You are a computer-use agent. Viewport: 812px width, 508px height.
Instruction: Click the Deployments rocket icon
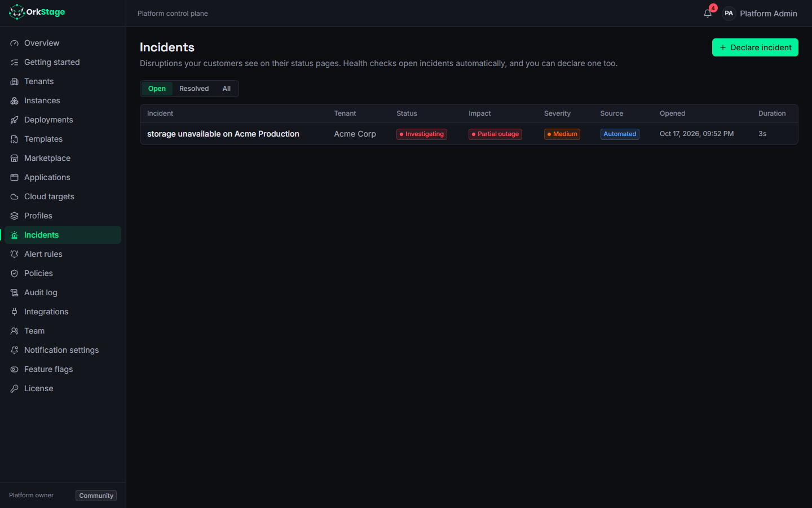click(x=15, y=120)
